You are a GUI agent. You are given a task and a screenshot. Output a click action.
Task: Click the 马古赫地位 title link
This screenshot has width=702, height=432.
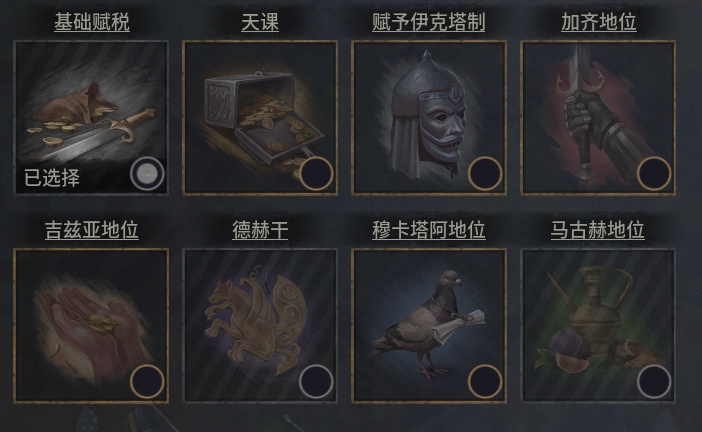point(598,230)
